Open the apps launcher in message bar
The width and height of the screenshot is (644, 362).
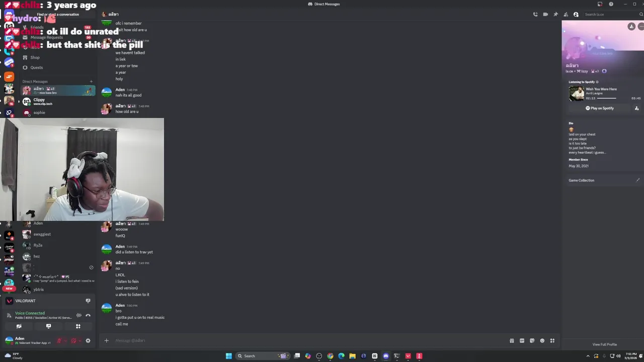(x=552, y=340)
